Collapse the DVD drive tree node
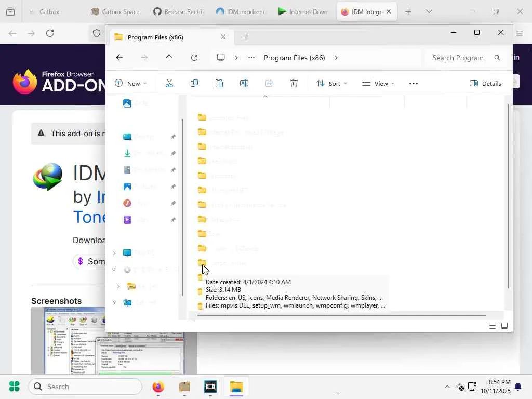 point(114,270)
